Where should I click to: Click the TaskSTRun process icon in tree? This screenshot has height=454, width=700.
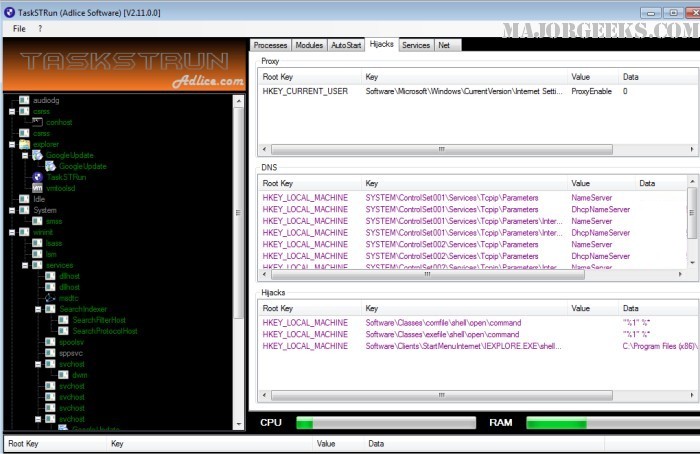click(38, 177)
